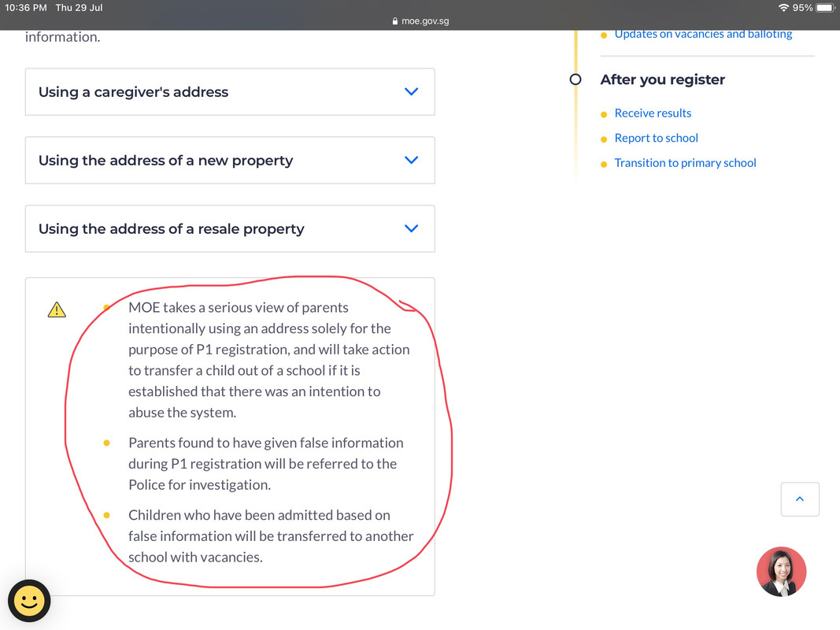
Task: Click the 'Children who have been admitted' paragraph
Action: (x=271, y=536)
